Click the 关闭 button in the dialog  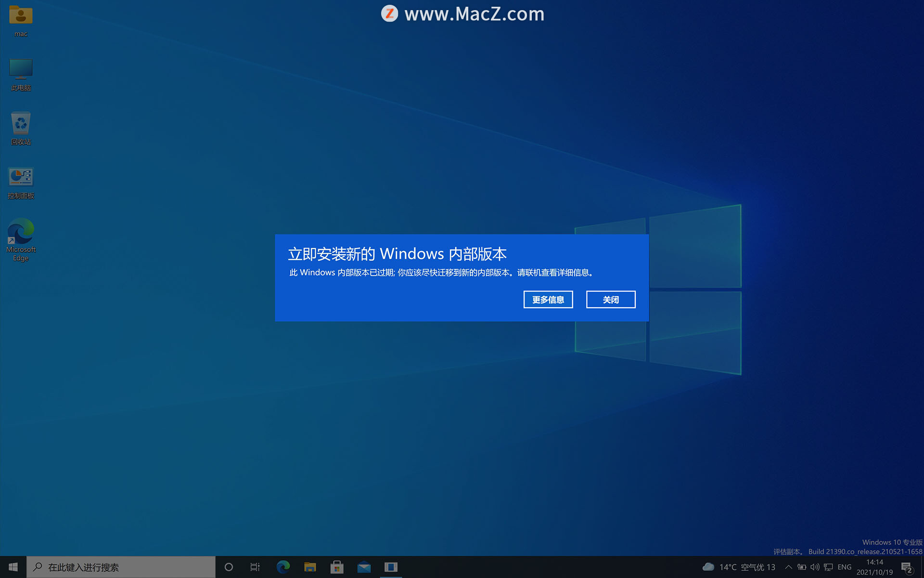click(611, 300)
